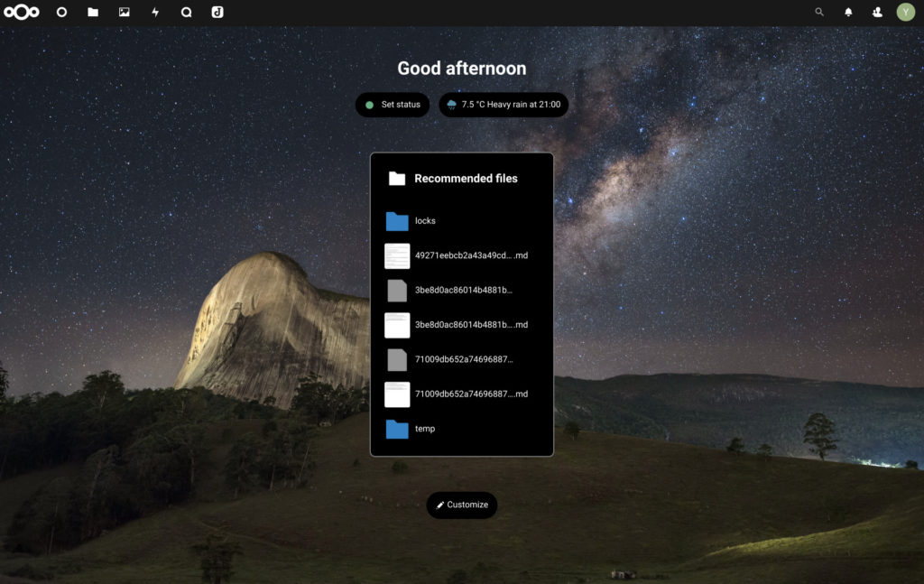The height and width of the screenshot is (584, 924).
Task: Click the Customize button
Action: coord(462,505)
